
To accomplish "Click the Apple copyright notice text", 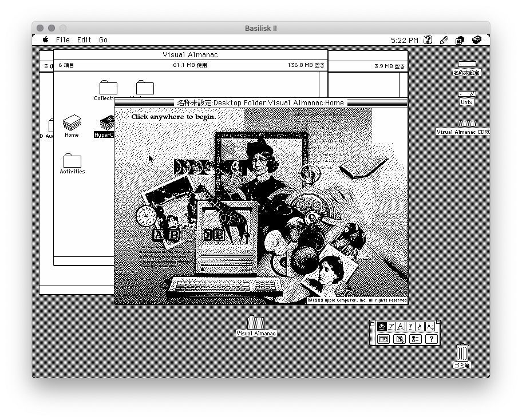I will (x=357, y=300).
